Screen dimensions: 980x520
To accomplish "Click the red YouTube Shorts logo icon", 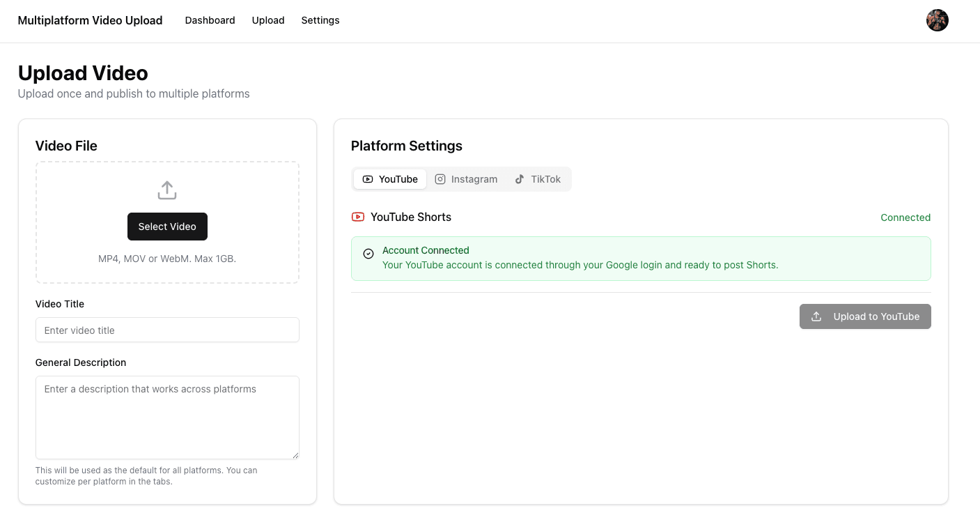I will point(358,217).
